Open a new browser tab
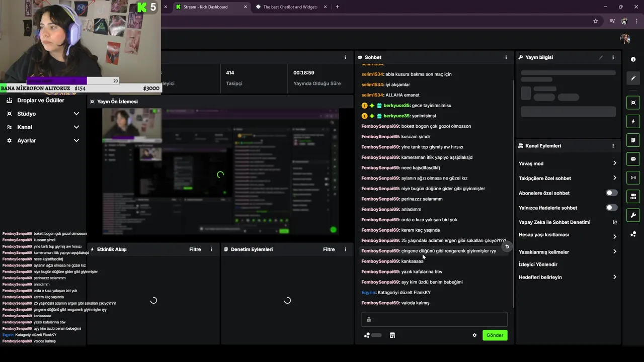The width and height of the screenshot is (644, 362). [x=337, y=7]
